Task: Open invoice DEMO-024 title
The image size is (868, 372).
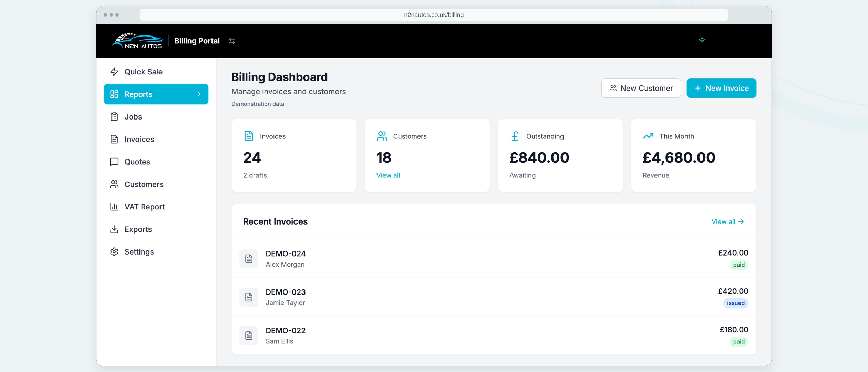Action: pos(286,254)
